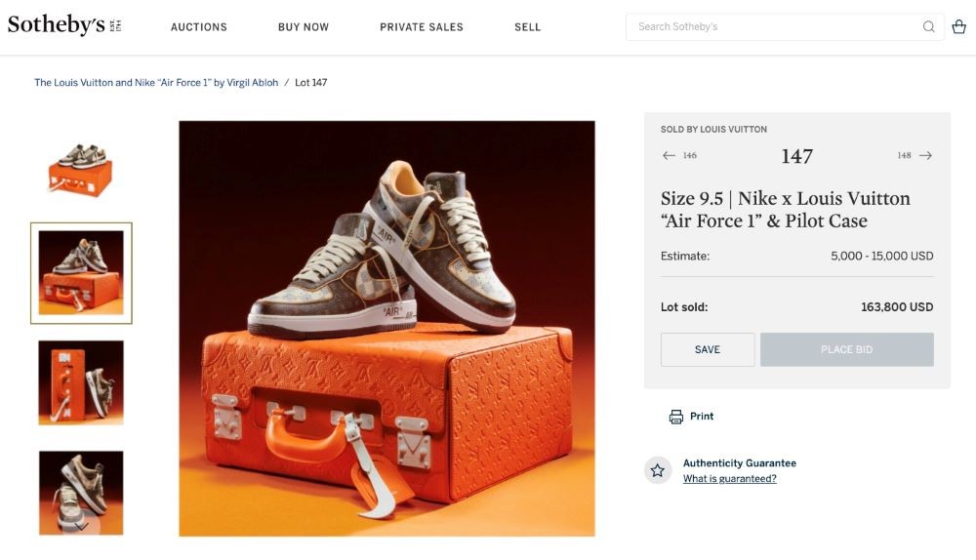Open the "What is guaranteed?" link
The image size is (976, 560).
(730, 479)
